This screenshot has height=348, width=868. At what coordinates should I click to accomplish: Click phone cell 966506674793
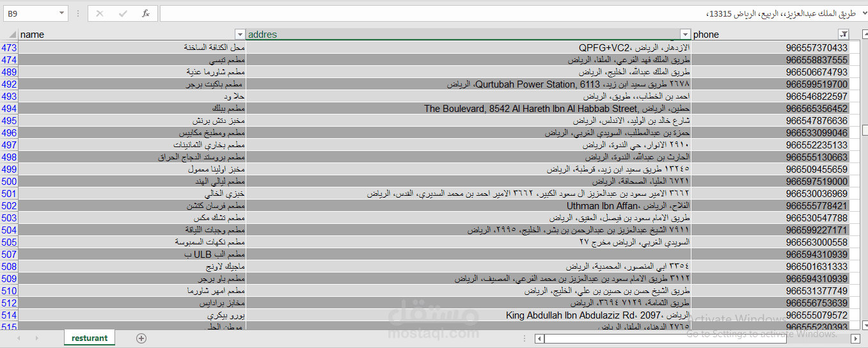(x=771, y=72)
